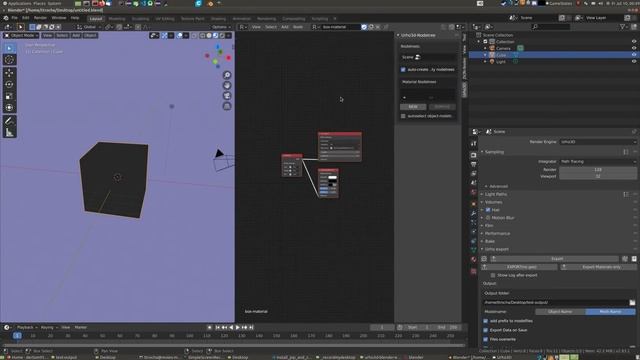Open the Global transform orientation dropdown

coord(89,27)
